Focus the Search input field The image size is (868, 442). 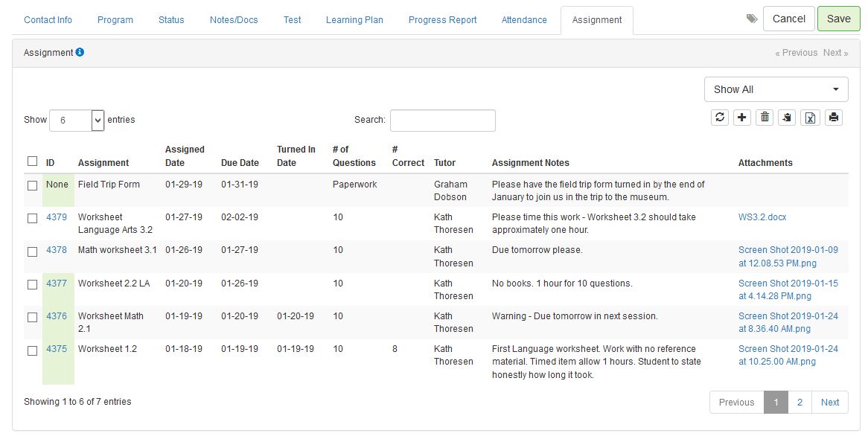(442, 120)
